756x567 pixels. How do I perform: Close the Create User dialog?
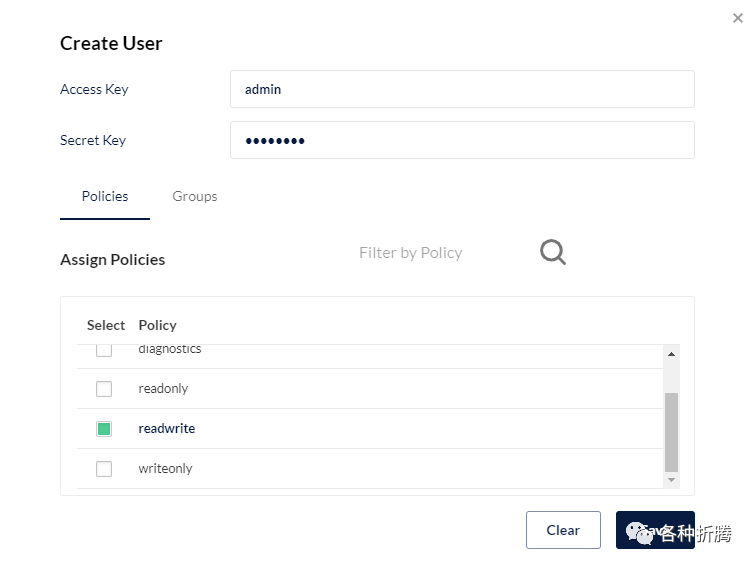pyautogui.click(x=738, y=18)
